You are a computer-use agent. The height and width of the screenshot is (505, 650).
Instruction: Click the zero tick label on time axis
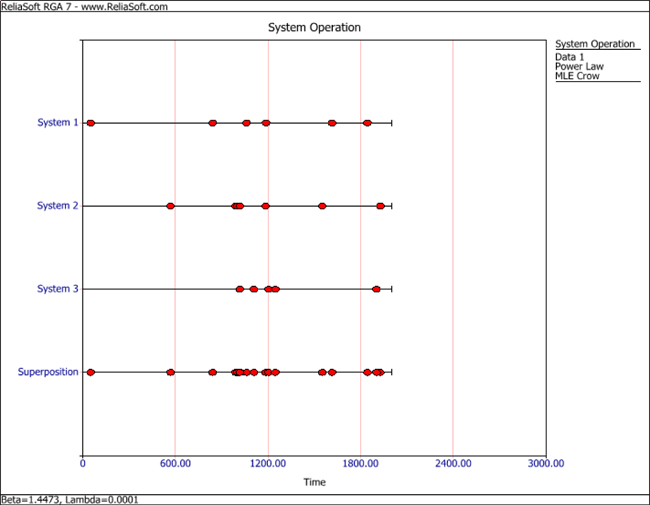click(82, 463)
